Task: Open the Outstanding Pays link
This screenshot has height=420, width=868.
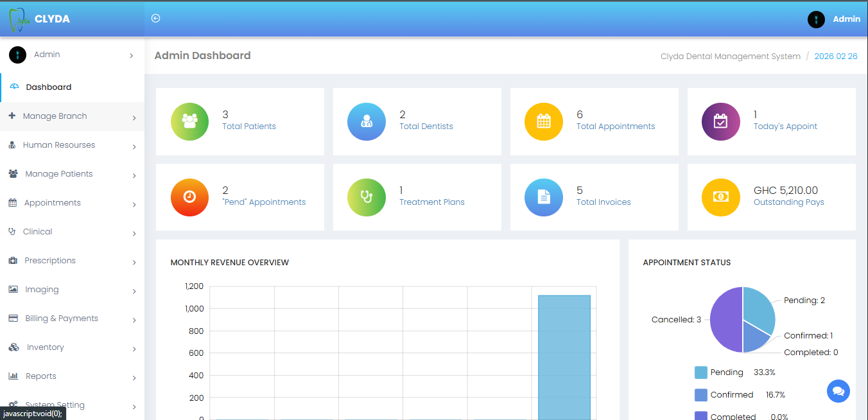Action: 789,202
